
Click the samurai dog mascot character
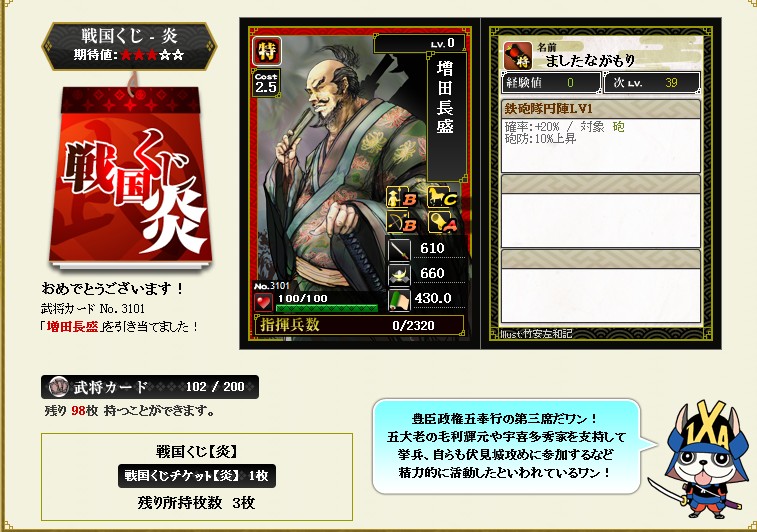pyautogui.click(x=701, y=459)
